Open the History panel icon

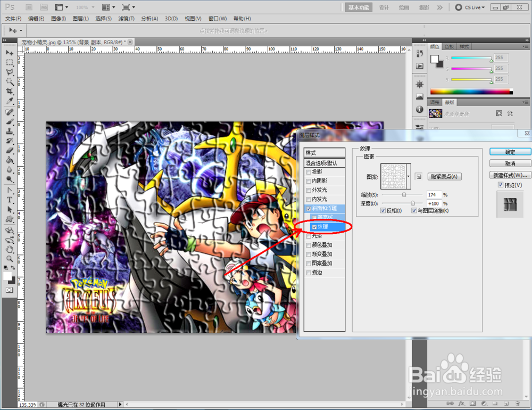420,54
